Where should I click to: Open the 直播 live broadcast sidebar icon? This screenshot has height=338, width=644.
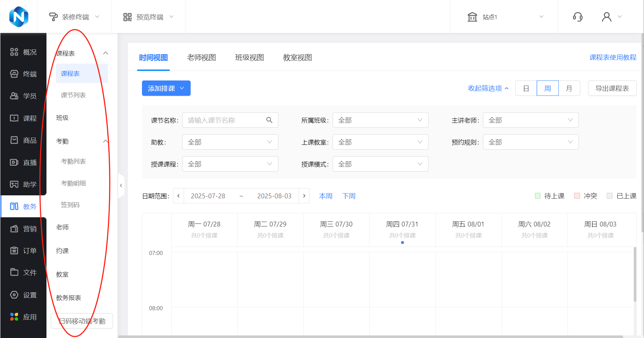[14, 162]
